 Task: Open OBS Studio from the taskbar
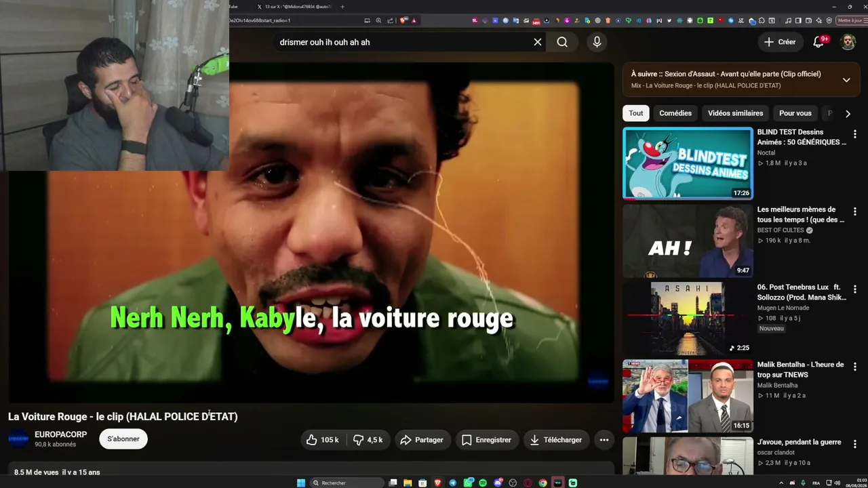pos(513,483)
